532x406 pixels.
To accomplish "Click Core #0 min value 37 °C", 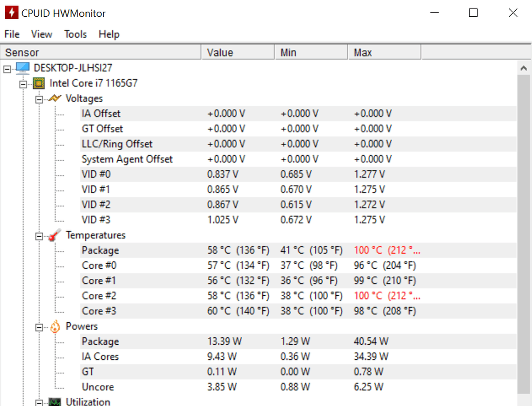I will pos(309,266).
